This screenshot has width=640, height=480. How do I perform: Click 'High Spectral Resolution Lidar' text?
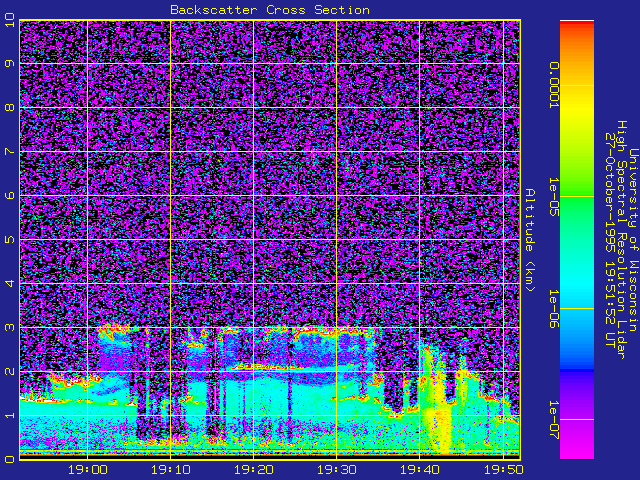click(x=621, y=240)
